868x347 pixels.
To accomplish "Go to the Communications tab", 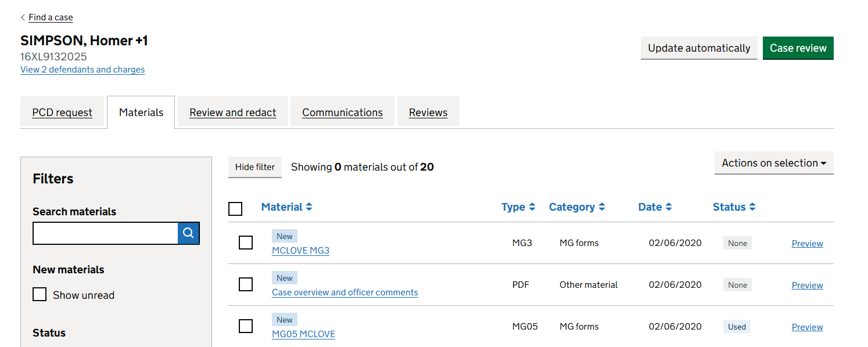I will (x=342, y=113).
